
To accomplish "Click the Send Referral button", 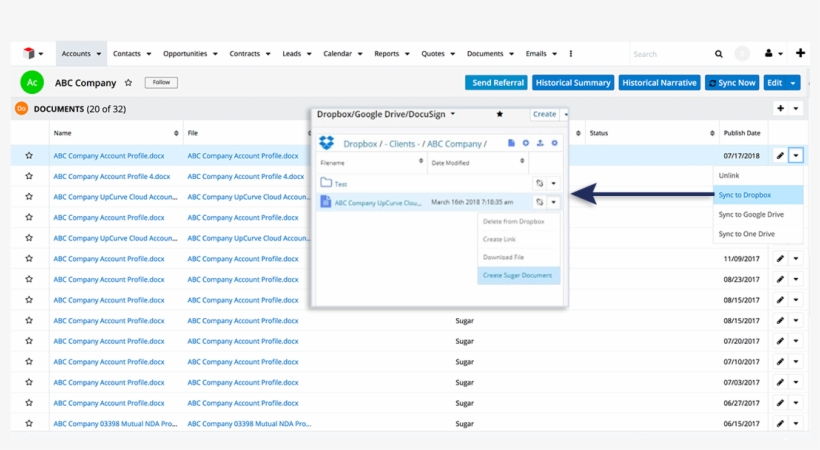I will click(497, 83).
